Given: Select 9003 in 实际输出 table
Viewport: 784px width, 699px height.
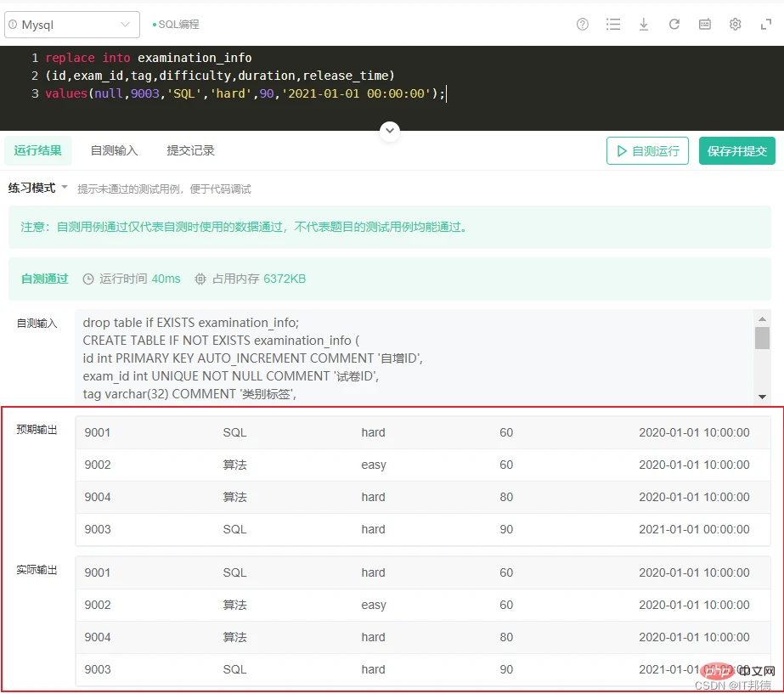Looking at the screenshot, I should pos(98,669).
